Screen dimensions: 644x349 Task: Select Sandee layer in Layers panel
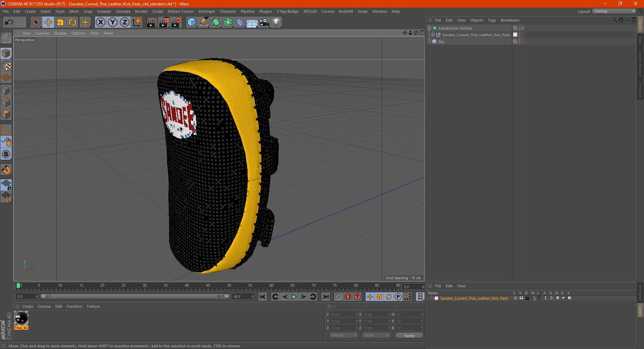[x=474, y=298]
